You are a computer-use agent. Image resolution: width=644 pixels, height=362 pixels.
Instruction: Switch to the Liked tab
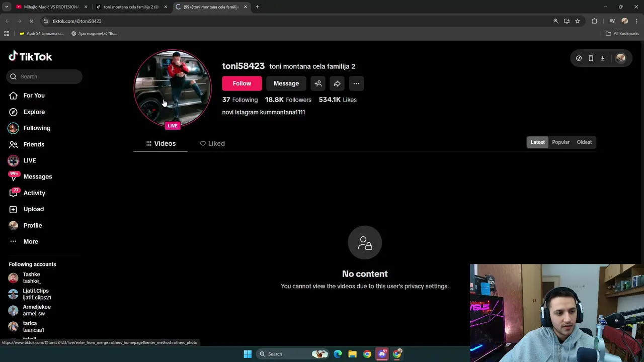(x=212, y=143)
